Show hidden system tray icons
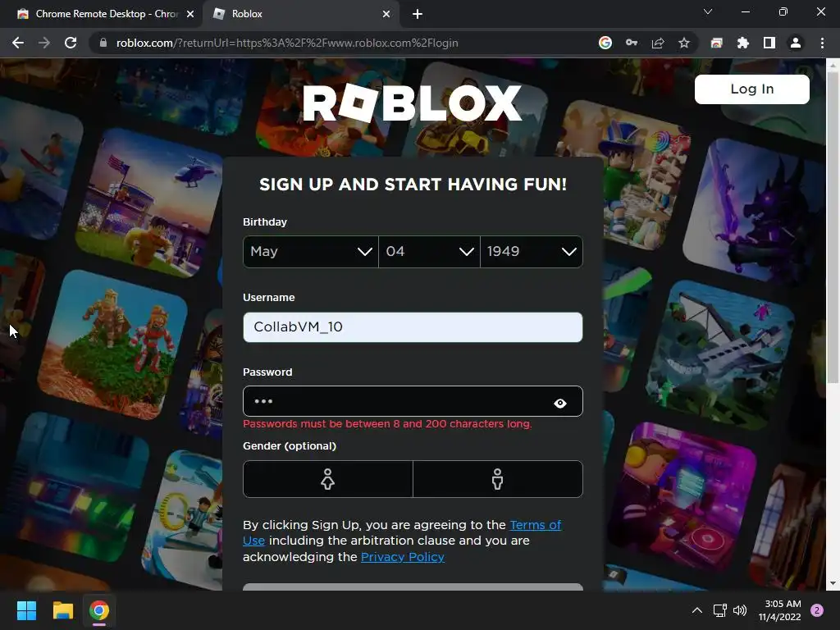The image size is (840, 630). point(697,610)
